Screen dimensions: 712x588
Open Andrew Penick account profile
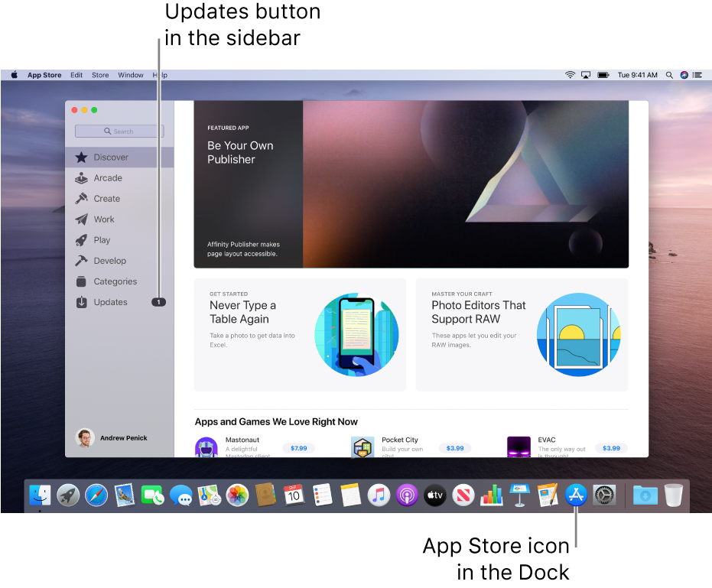(111, 437)
